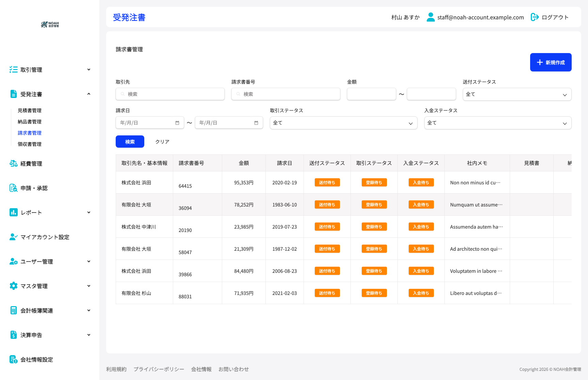The width and height of the screenshot is (588, 380).
Task: Click the logout arrow icon
Action: [x=535, y=17]
